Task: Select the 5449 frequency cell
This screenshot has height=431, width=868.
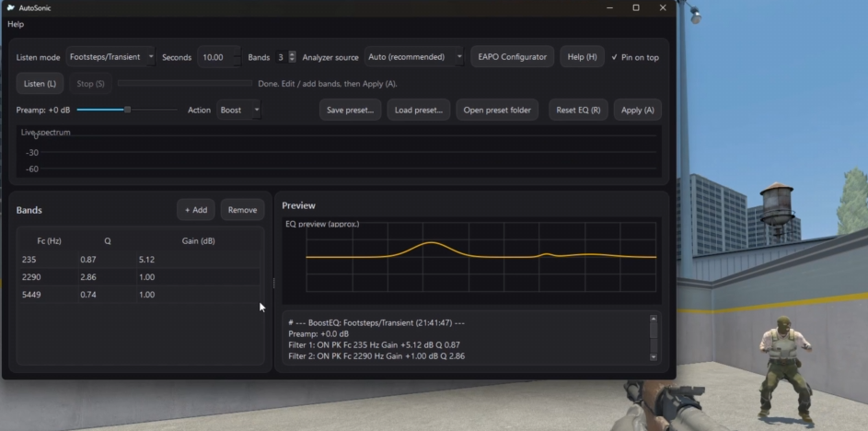Action: pyautogui.click(x=49, y=295)
